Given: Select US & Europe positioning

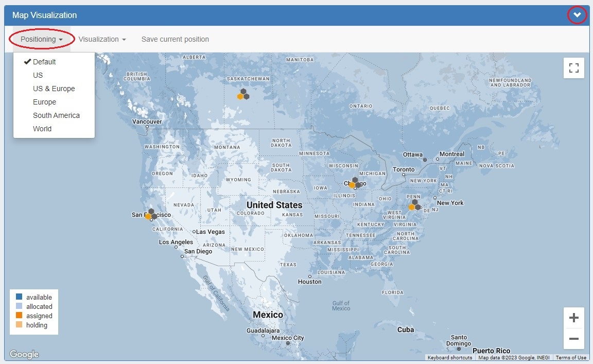Looking at the screenshot, I should click(x=54, y=89).
